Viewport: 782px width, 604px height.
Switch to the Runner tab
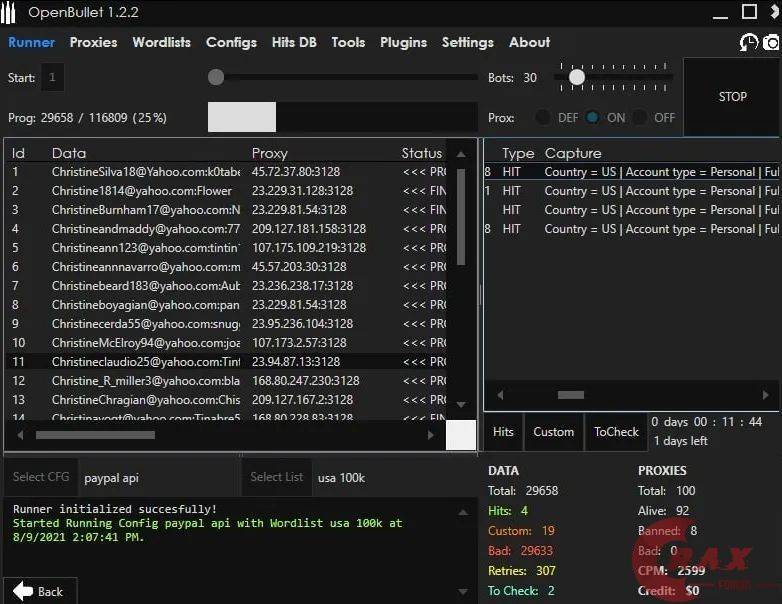pyautogui.click(x=31, y=42)
